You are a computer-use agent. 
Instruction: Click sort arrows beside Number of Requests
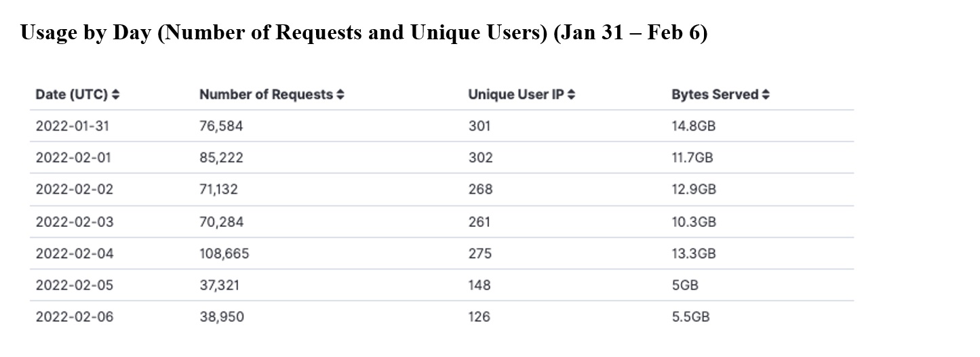point(340,96)
